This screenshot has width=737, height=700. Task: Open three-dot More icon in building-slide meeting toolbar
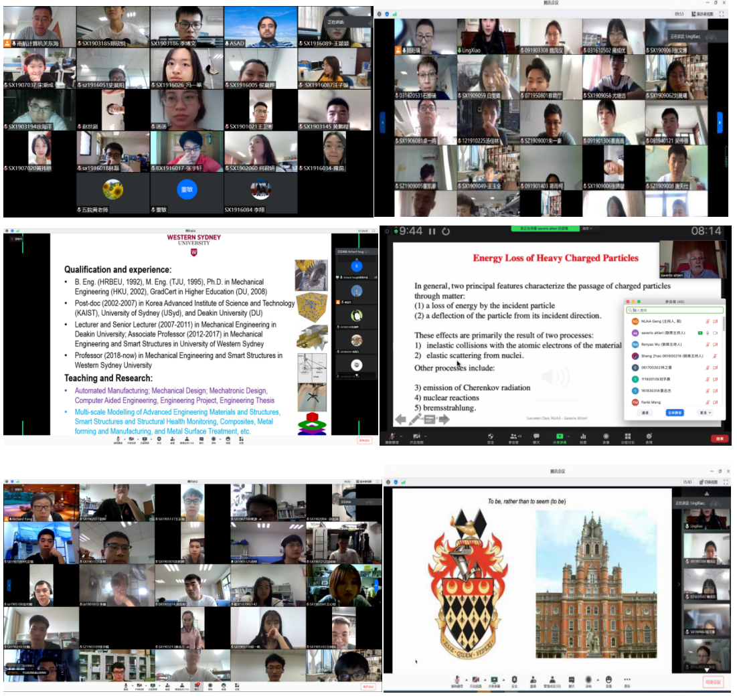627,680
